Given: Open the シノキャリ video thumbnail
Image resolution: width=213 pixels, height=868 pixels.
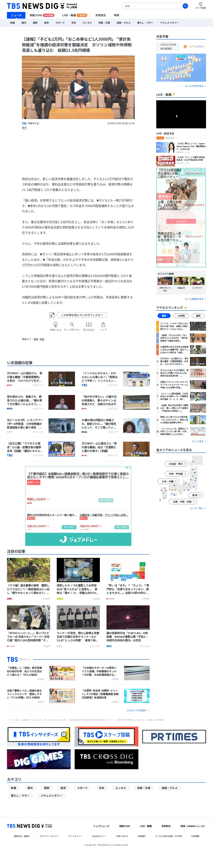Looking at the screenshot, I should [x=197, y=281].
